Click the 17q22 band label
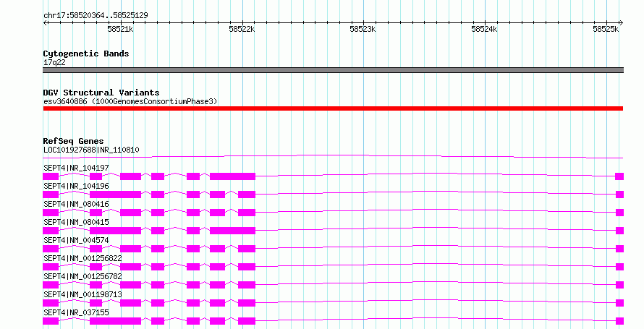The width and height of the screenshot is (644, 329). (x=54, y=62)
